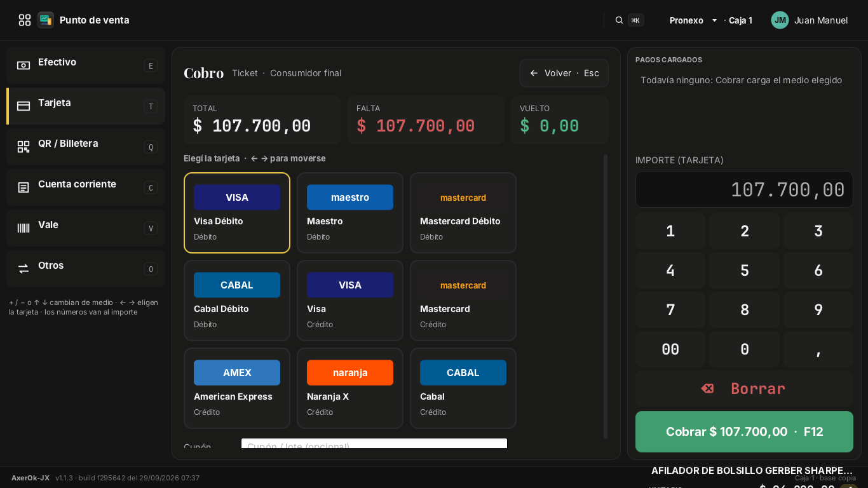Viewport: 868px width, 488px height.
Task: Choose the Maestro debit card
Action: (x=350, y=213)
